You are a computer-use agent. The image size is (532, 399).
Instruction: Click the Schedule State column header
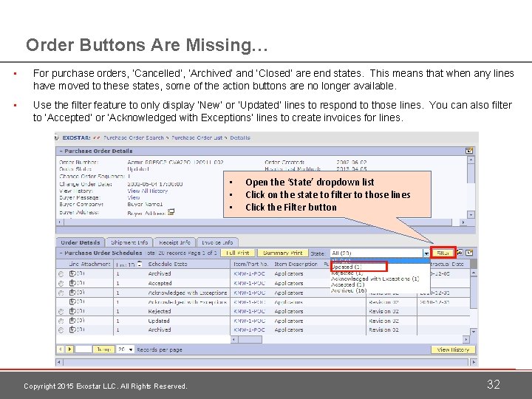coord(168,264)
